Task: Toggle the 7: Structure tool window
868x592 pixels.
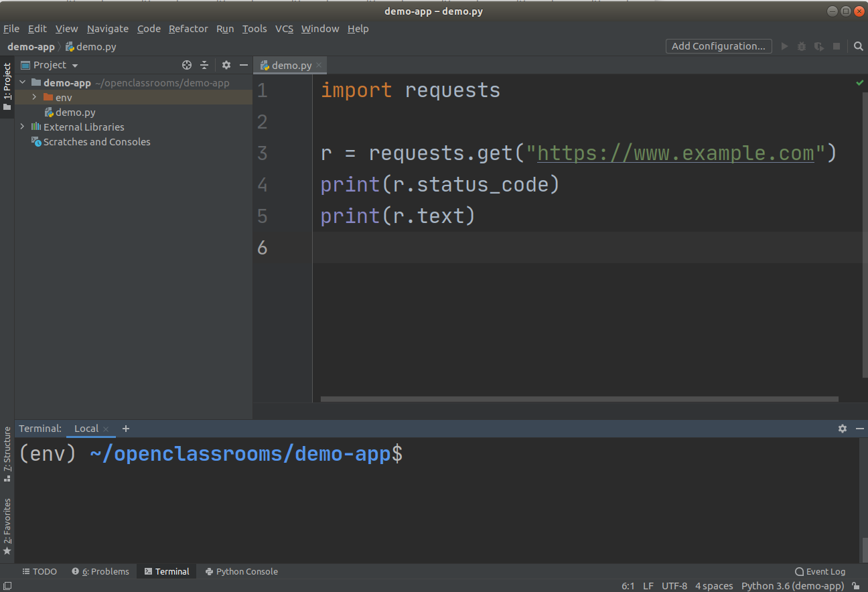Action: pos(7,454)
